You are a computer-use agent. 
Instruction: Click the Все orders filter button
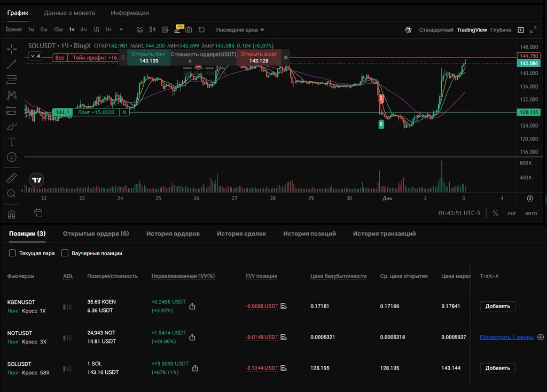click(x=60, y=58)
